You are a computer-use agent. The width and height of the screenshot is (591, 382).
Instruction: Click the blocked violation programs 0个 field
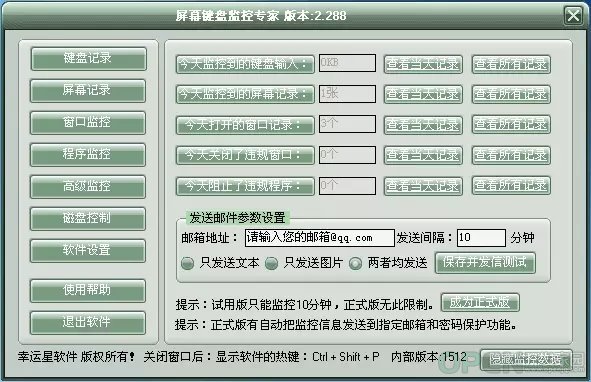click(x=348, y=186)
